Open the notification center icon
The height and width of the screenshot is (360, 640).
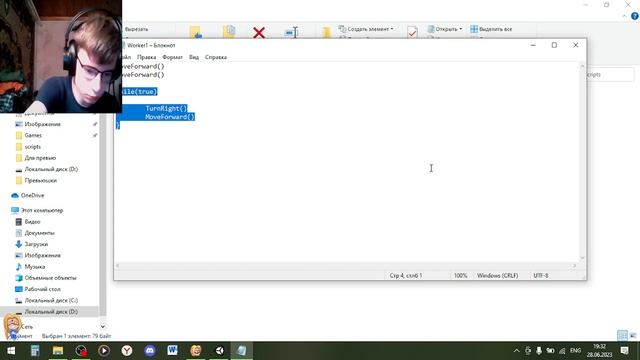624,351
